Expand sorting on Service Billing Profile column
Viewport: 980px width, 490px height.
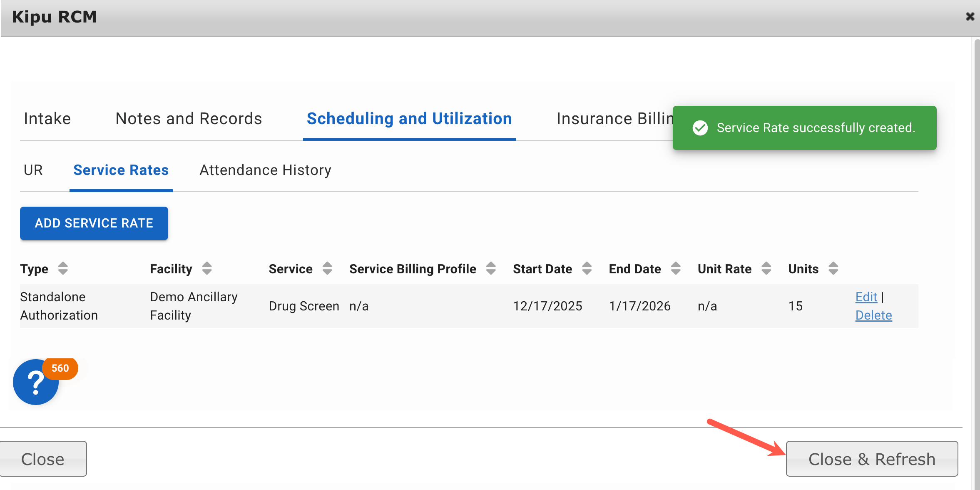click(491, 269)
